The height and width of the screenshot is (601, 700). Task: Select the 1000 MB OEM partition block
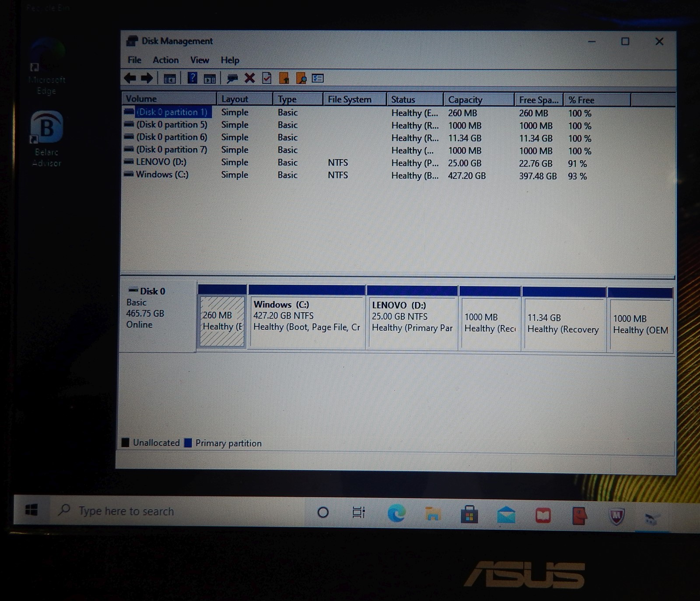640,325
